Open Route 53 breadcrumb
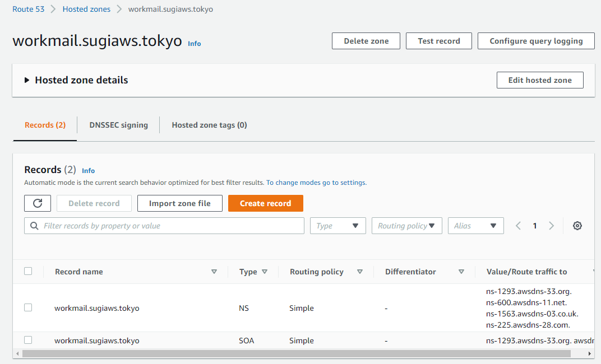 pos(29,9)
